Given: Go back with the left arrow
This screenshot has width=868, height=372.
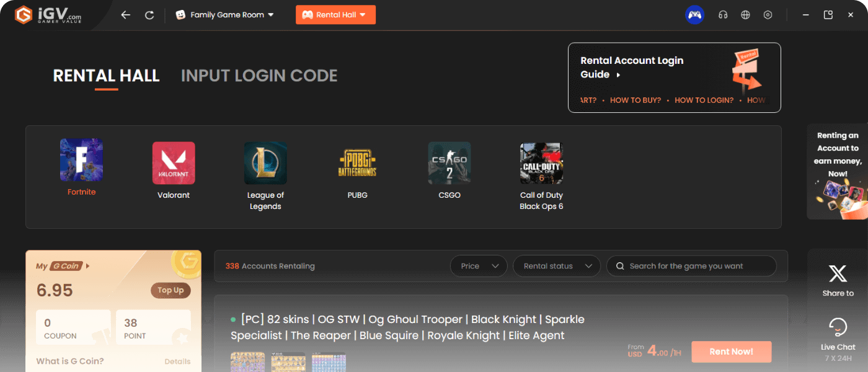Looking at the screenshot, I should (126, 15).
